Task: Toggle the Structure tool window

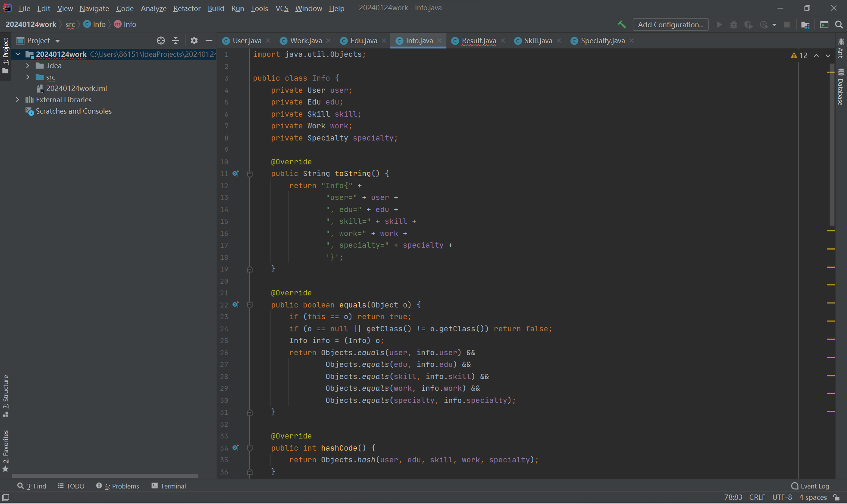Action: pyautogui.click(x=6, y=395)
